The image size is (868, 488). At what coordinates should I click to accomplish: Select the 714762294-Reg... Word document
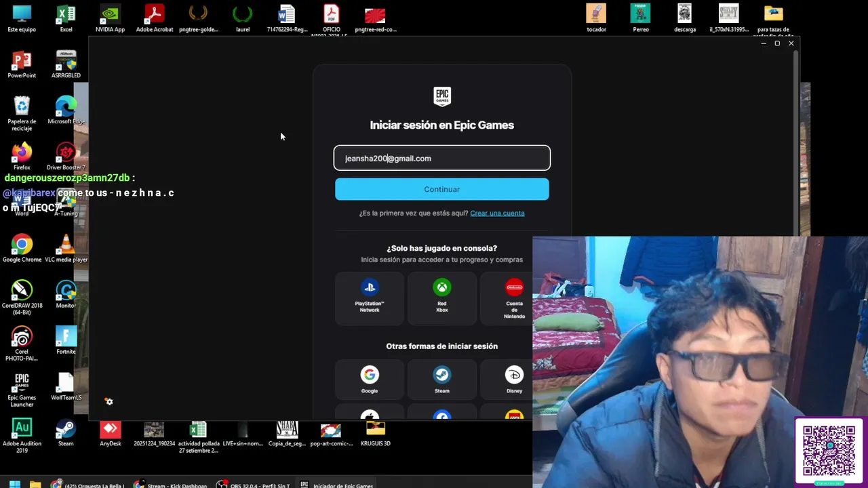(x=287, y=18)
